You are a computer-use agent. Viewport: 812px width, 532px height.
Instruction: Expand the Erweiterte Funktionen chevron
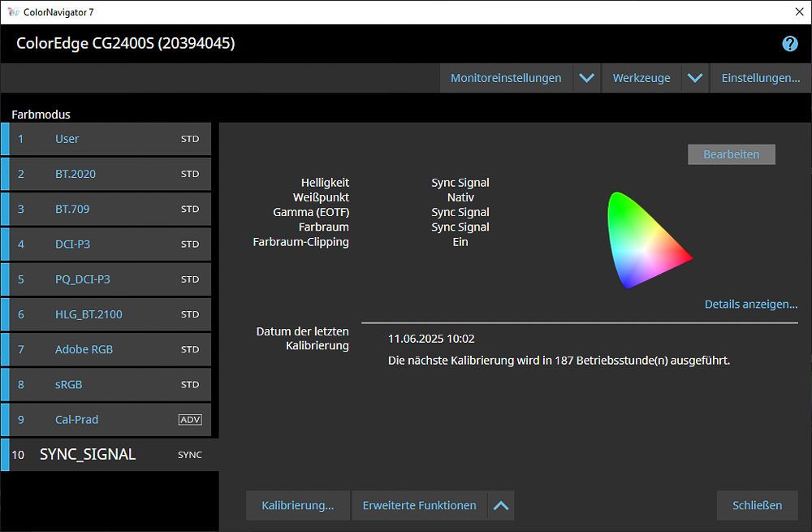[501, 505]
